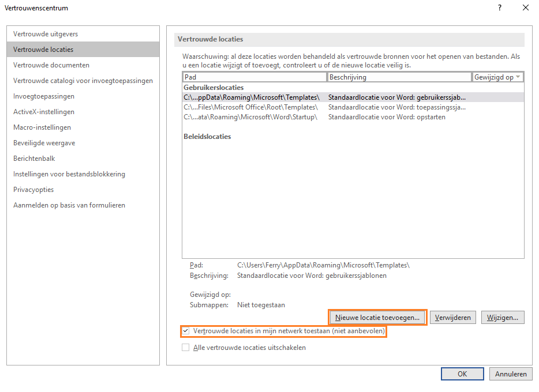This screenshot has height=392, width=539.
Task: Click the Wijzigen button
Action: pyautogui.click(x=503, y=318)
